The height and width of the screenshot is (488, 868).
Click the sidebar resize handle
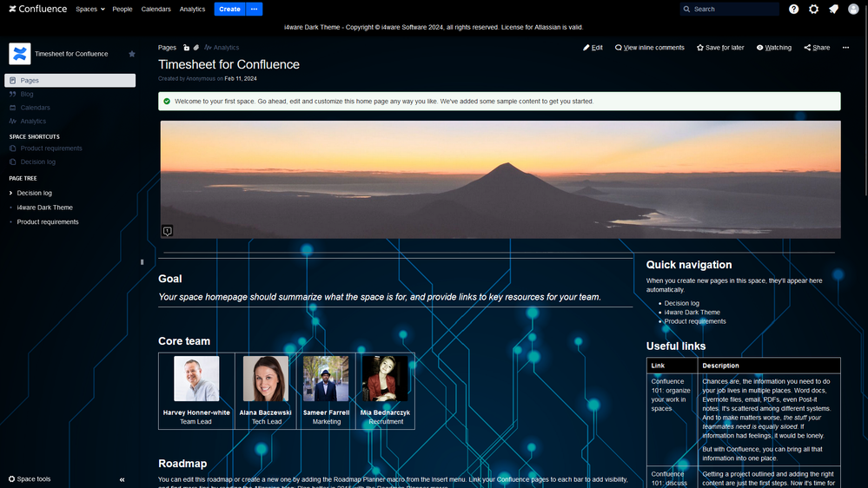tap(142, 262)
